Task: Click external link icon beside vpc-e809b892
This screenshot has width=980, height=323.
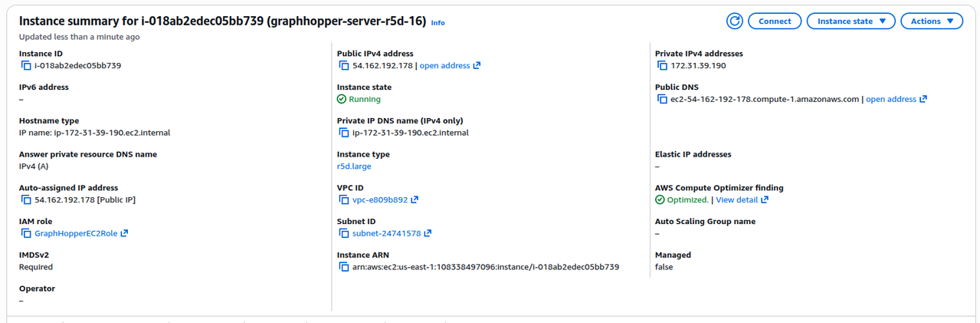Action: [x=415, y=200]
